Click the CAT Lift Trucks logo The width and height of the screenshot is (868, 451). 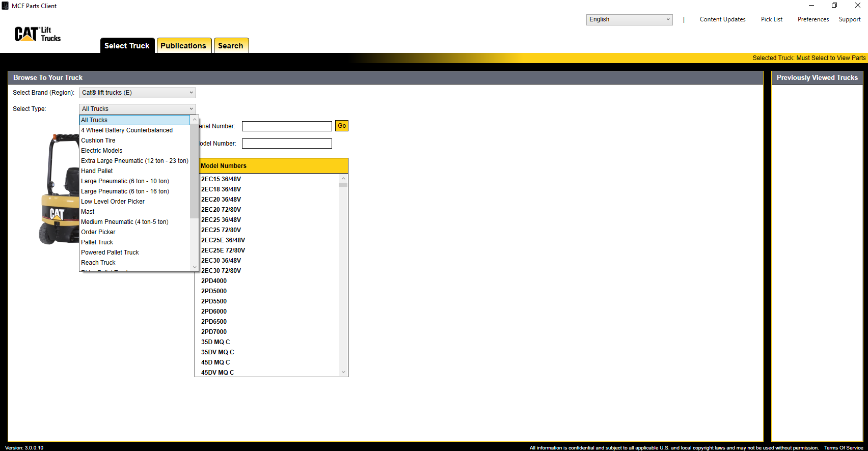point(37,34)
